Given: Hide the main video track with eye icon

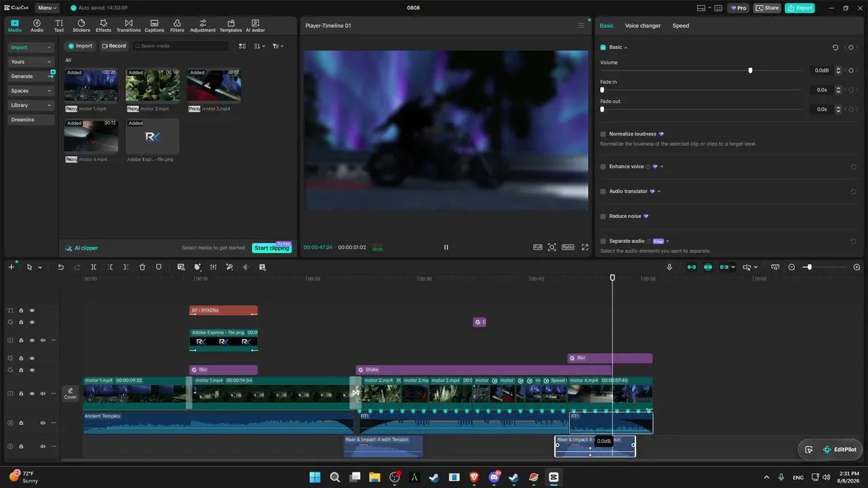Looking at the screenshot, I should click(32, 394).
